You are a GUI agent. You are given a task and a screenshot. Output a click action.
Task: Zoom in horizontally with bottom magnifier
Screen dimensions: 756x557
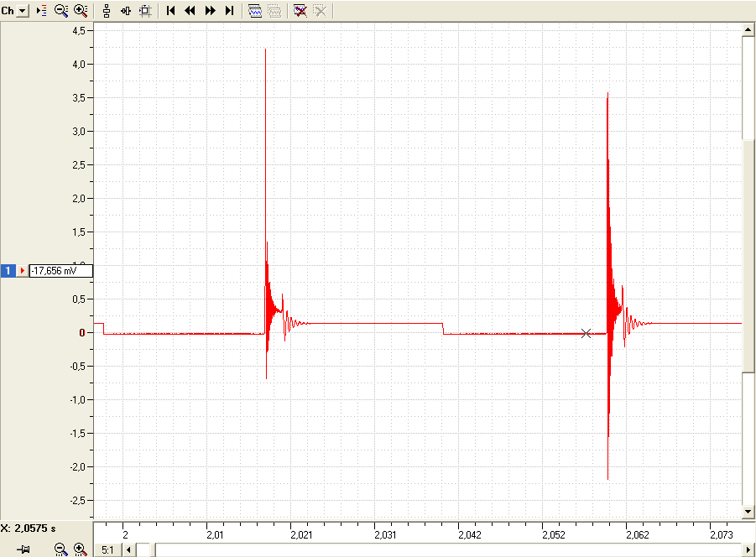pyautogui.click(x=80, y=549)
